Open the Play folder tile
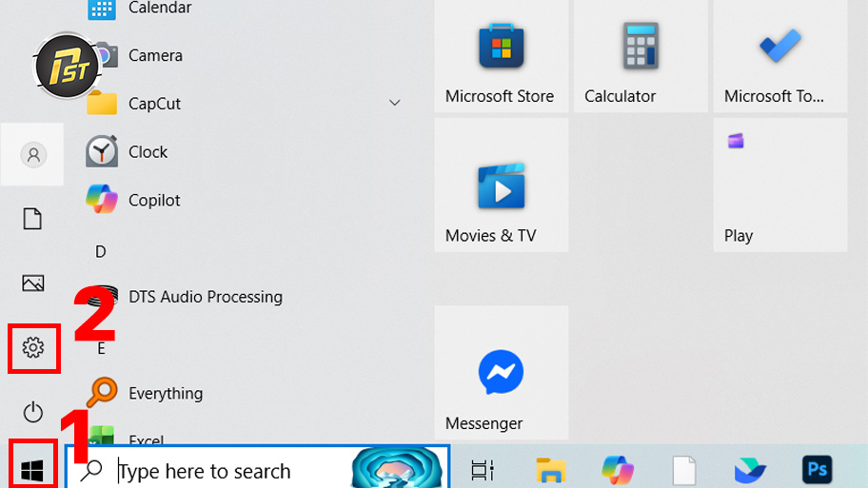Image resolution: width=868 pixels, height=488 pixels. (x=780, y=185)
